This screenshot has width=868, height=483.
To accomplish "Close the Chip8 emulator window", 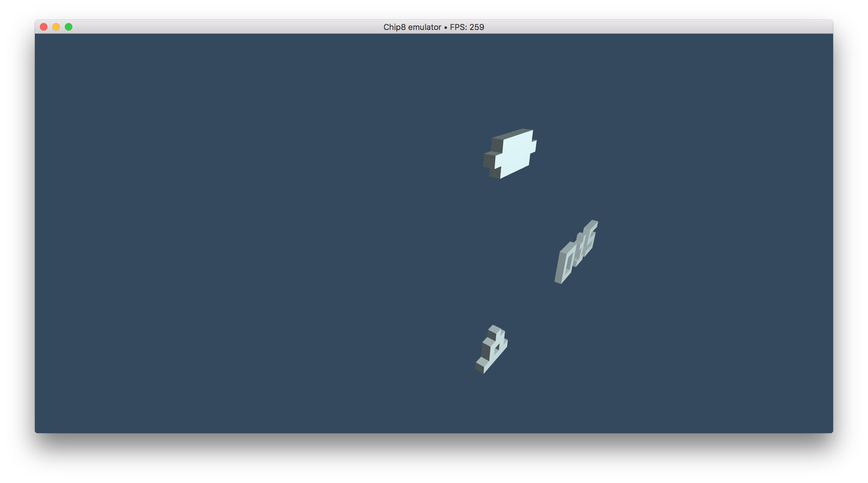I will [x=43, y=27].
